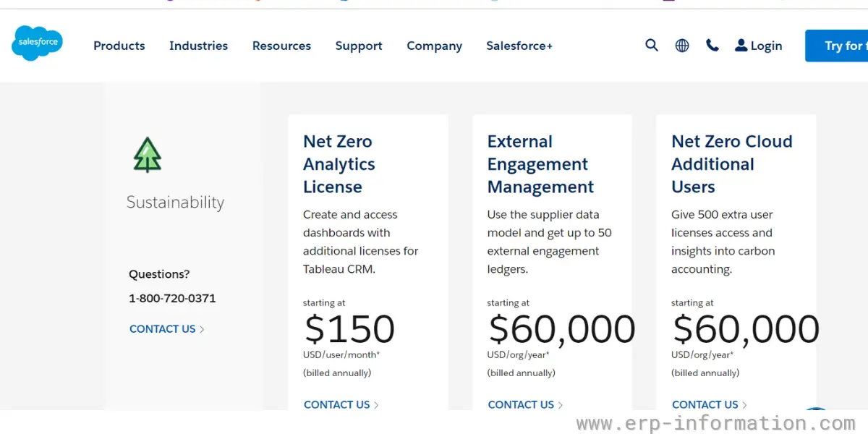The height and width of the screenshot is (434, 868).
Task: Click the Sustainability label text
Action: click(175, 203)
